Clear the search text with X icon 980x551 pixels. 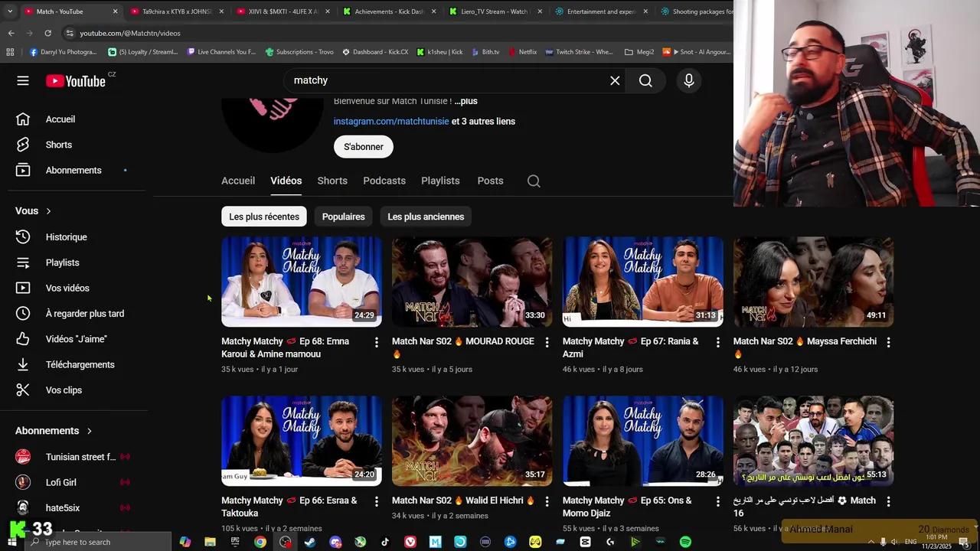(x=615, y=80)
